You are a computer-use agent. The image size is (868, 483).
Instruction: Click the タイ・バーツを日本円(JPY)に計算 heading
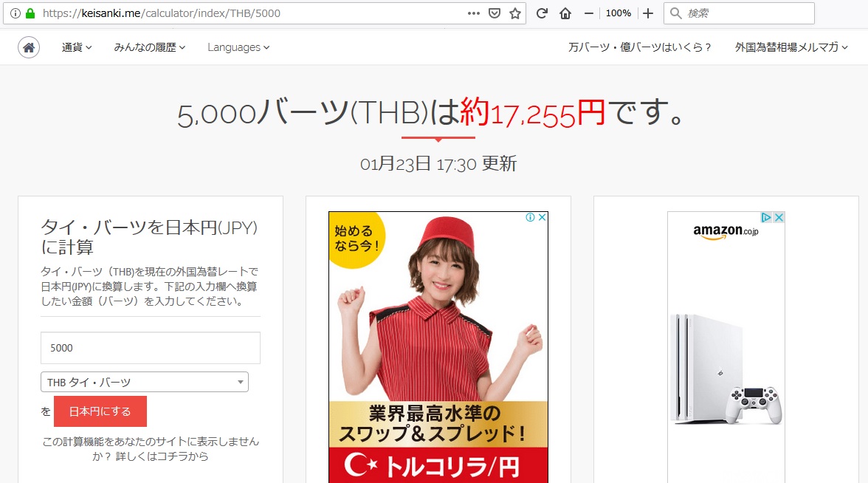tap(149, 237)
